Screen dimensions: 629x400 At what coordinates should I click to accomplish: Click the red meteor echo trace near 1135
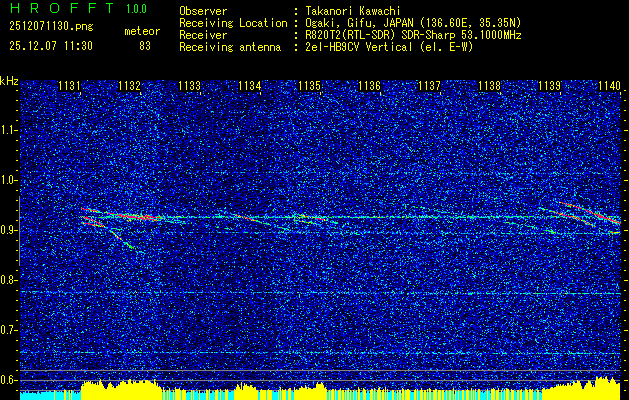click(313, 218)
